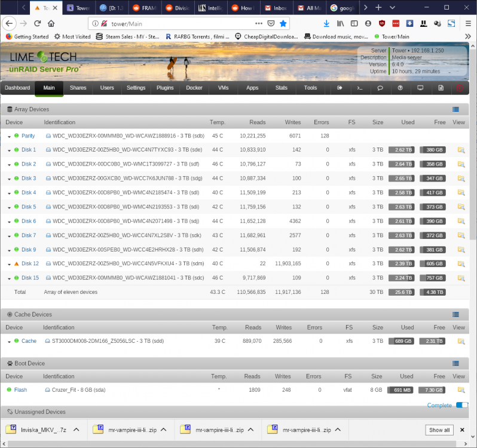Open the uBlock shield extension icon

[x=382, y=23]
